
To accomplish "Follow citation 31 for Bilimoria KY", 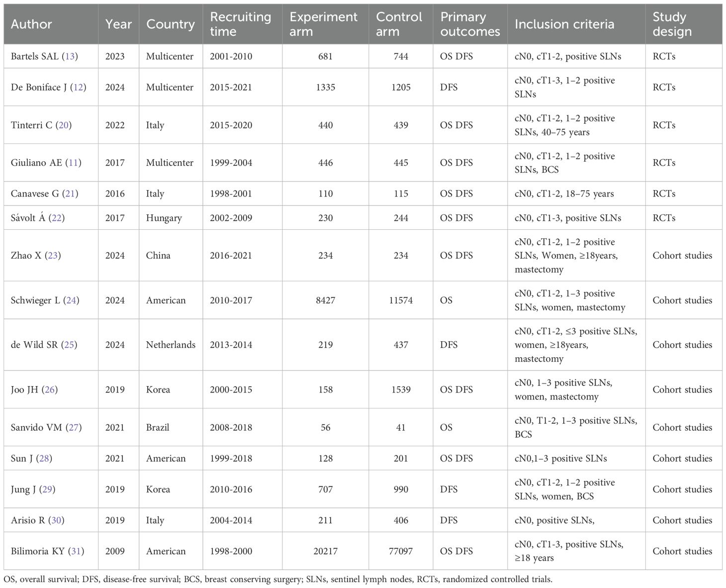I will pos(76,551).
